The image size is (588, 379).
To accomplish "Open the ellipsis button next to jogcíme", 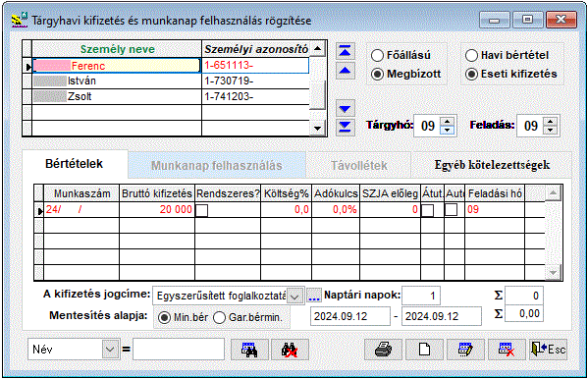I will [314, 296].
